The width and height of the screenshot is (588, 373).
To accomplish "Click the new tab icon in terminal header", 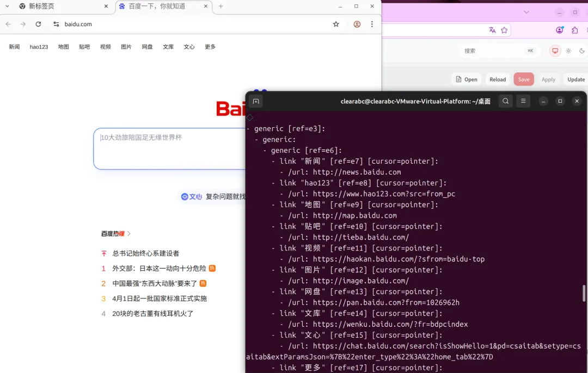I will click(256, 101).
